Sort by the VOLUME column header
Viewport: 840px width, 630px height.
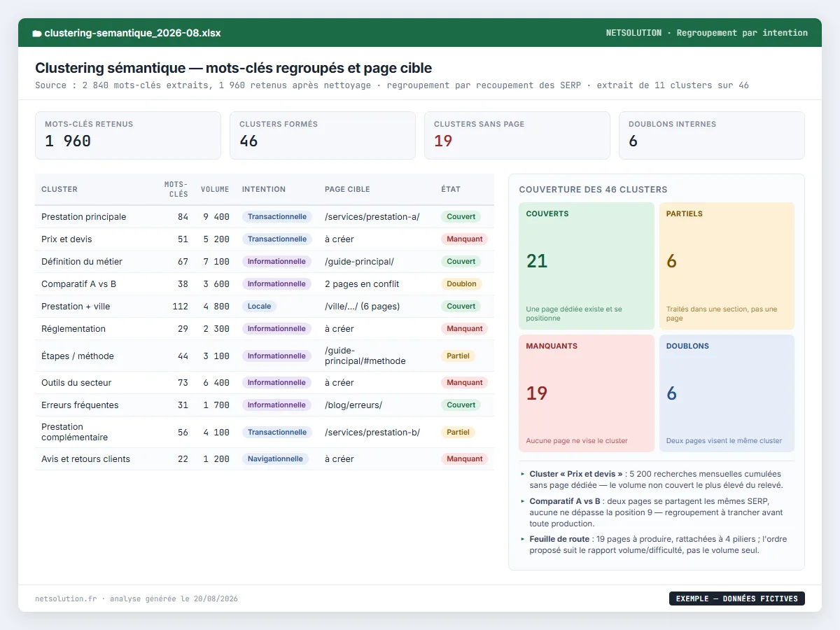215,189
